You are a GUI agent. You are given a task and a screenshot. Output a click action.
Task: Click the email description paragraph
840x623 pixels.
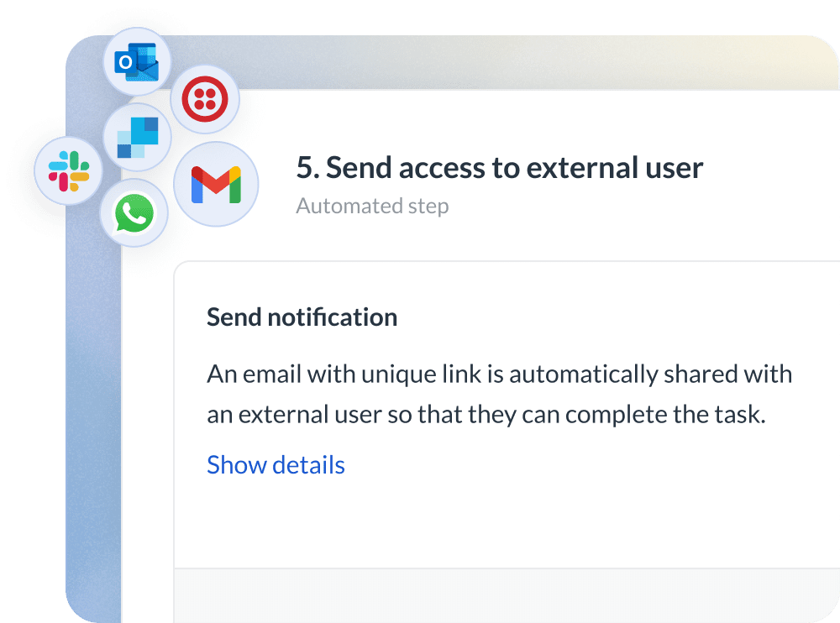[x=499, y=393]
